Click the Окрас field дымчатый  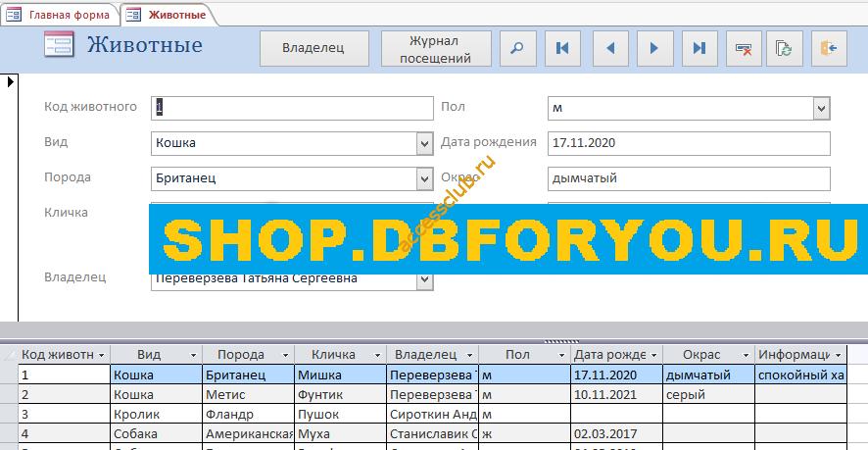(x=689, y=178)
